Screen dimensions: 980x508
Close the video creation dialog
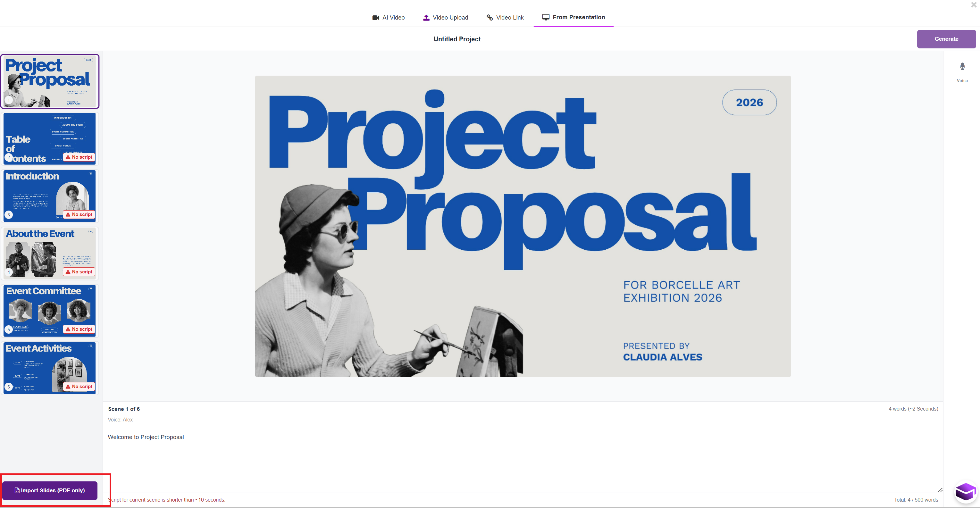(x=974, y=5)
